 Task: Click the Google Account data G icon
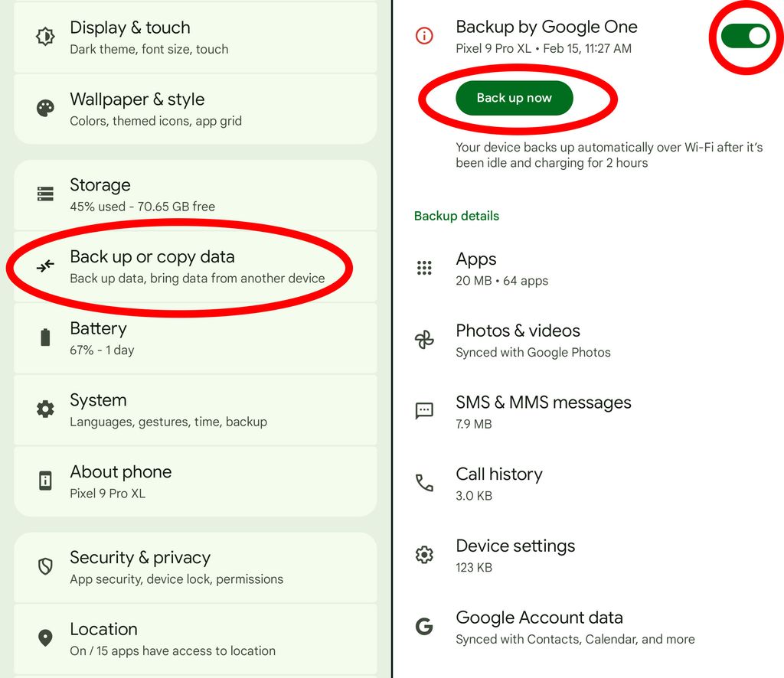click(424, 626)
